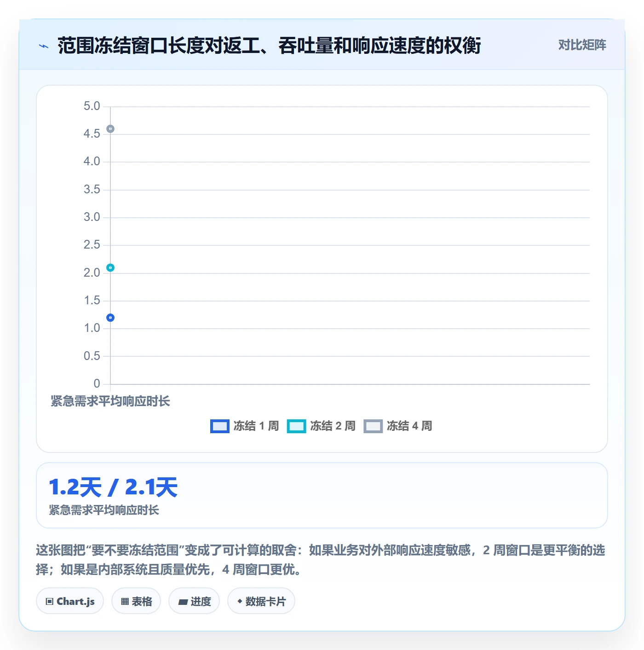Click the Chart.js tag chip
The width and height of the screenshot is (644, 650).
(x=70, y=601)
